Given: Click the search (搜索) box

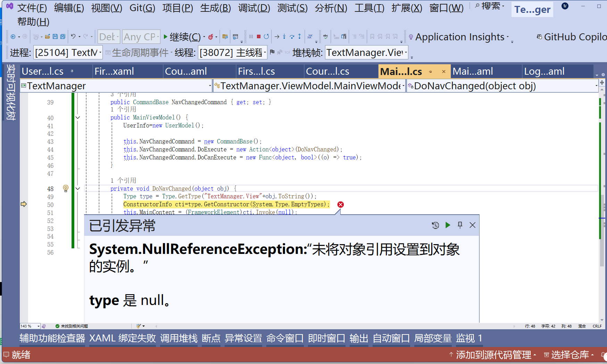Looking at the screenshot, I should [489, 6].
